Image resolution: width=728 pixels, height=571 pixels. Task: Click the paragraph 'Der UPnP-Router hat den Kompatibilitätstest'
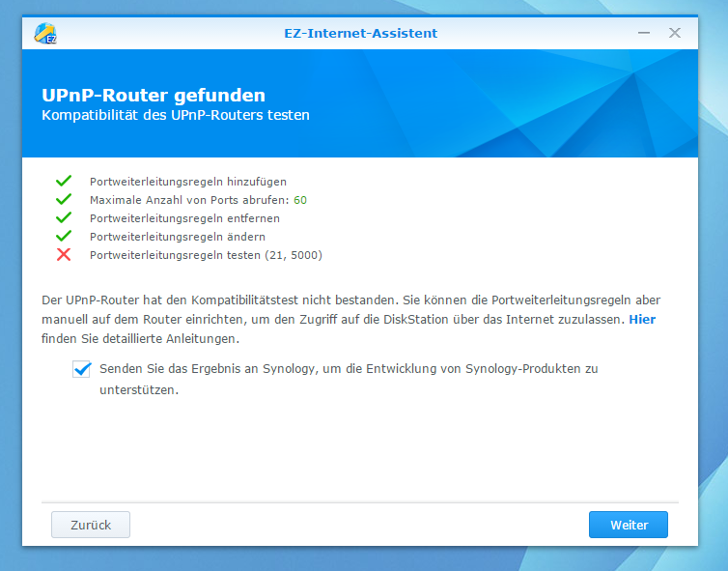pyautogui.click(x=351, y=320)
